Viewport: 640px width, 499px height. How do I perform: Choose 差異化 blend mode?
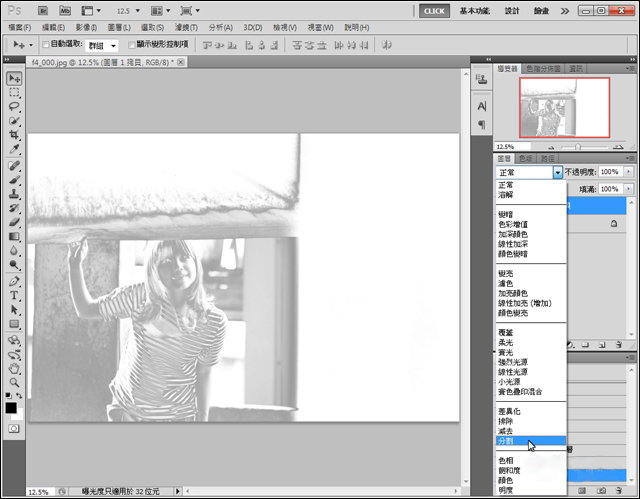[509, 411]
